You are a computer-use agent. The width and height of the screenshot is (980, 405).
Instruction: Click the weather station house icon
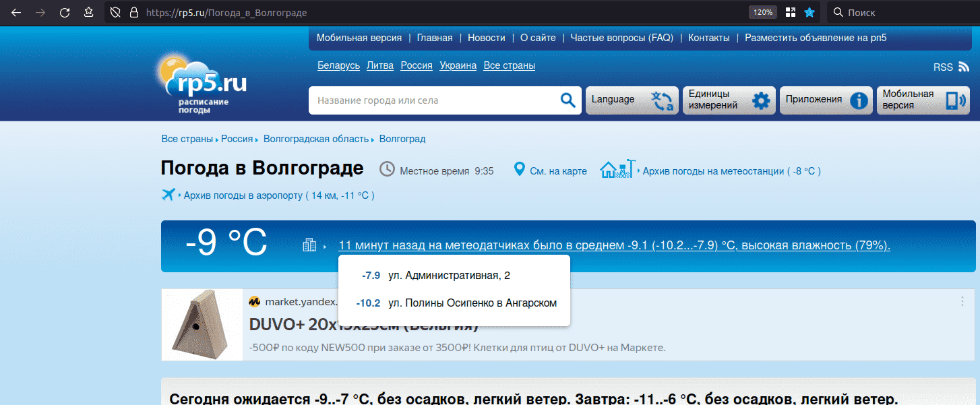[619, 168]
